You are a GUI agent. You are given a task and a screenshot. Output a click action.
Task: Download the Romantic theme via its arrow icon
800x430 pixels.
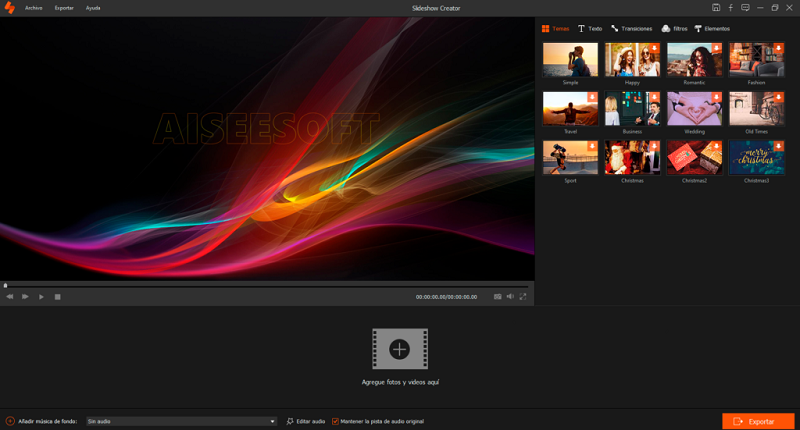pos(716,48)
